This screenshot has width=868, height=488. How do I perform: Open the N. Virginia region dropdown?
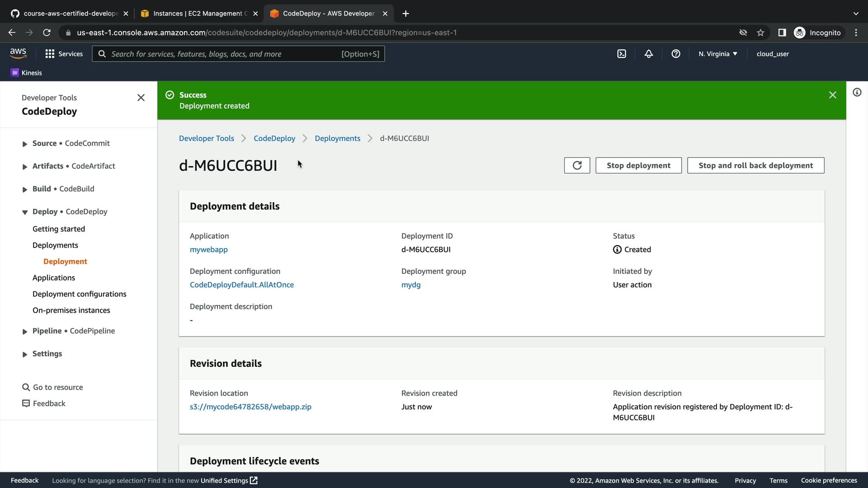[x=717, y=54]
